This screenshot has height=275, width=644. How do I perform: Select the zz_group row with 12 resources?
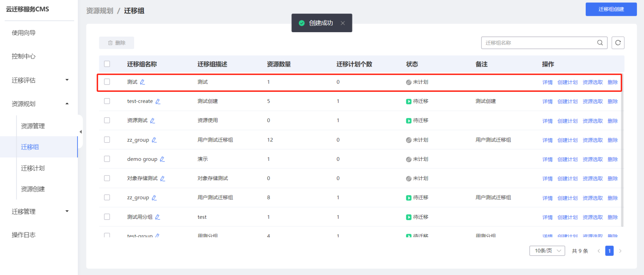tap(107, 140)
